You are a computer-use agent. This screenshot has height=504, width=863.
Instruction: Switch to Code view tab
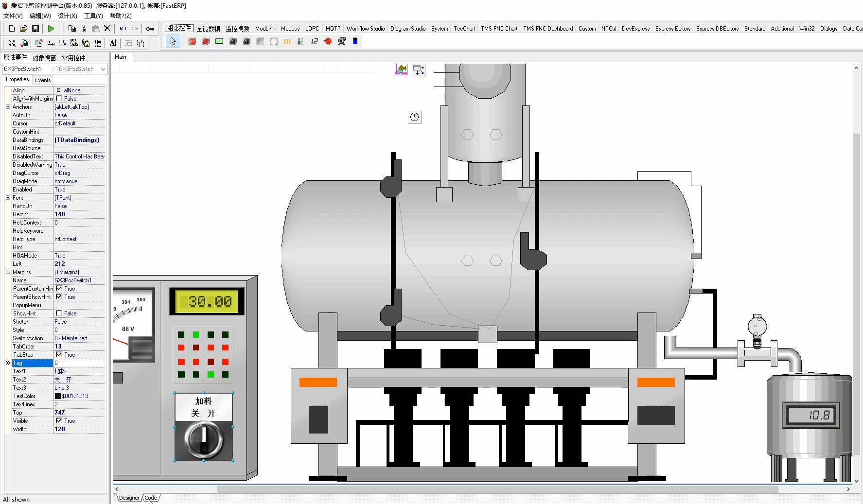pos(151,498)
